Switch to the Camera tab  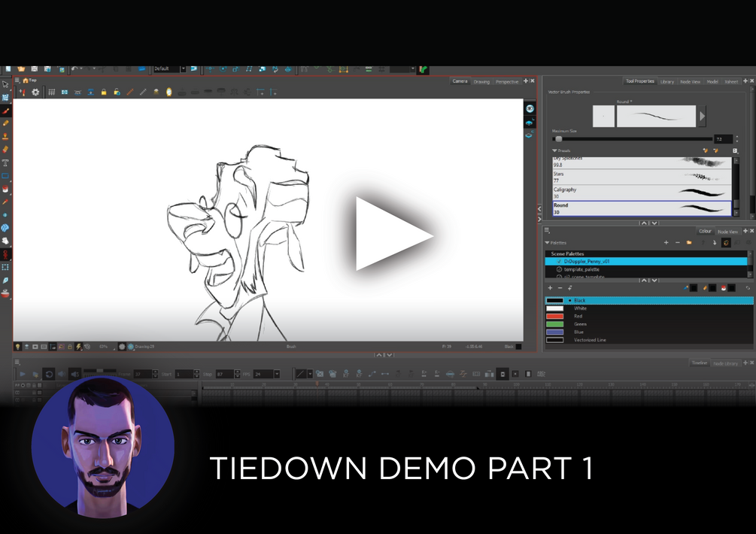coord(460,81)
